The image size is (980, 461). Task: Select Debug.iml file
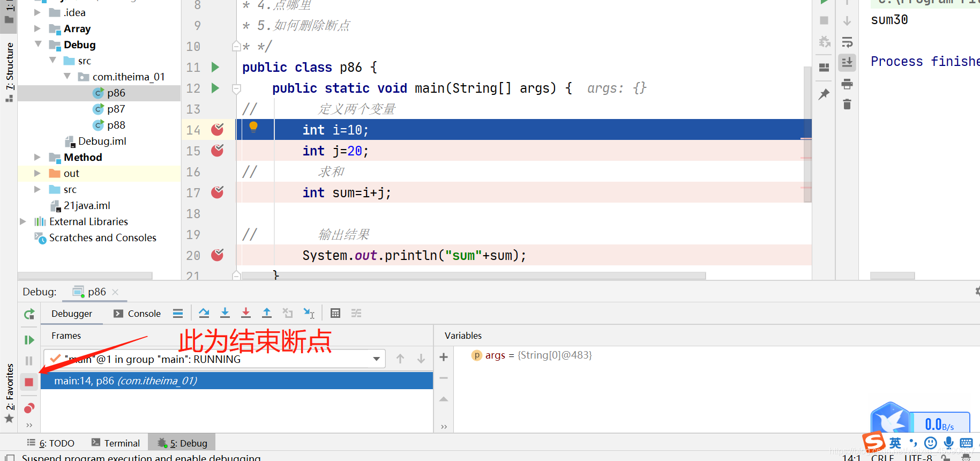[96, 141]
